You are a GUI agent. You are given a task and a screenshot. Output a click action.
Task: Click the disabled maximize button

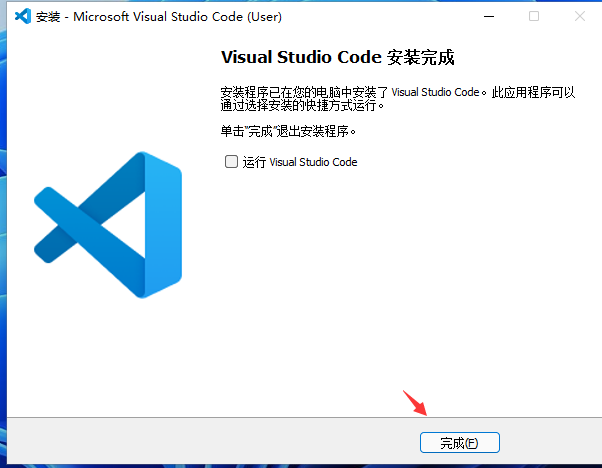click(x=534, y=16)
